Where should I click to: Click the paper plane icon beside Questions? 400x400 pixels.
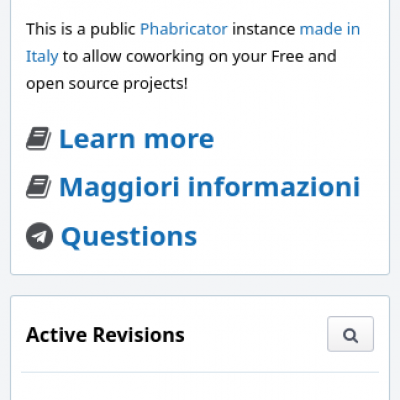point(39,236)
